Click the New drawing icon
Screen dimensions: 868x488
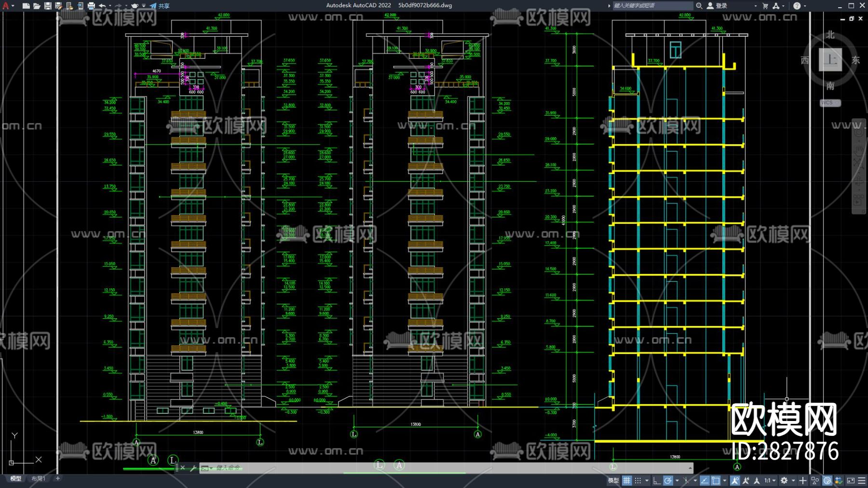pyautogui.click(x=26, y=6)
